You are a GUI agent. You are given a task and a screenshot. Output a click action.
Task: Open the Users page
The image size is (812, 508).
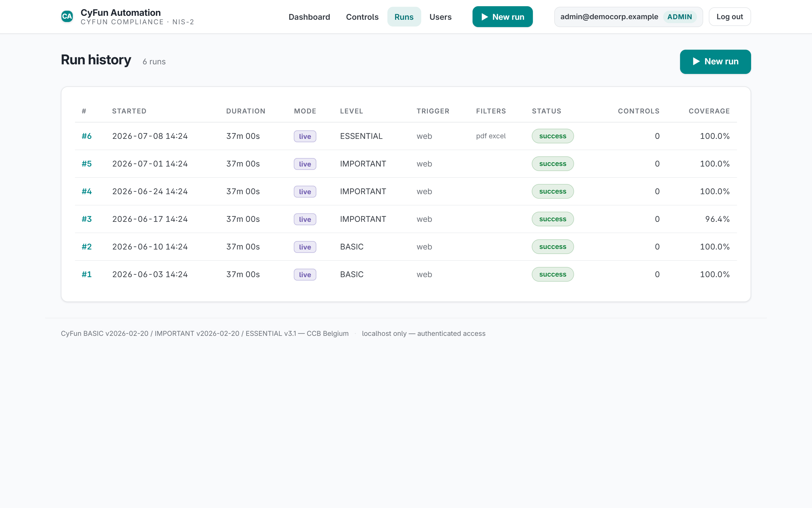pyautogui.click(x=440, y=17)
